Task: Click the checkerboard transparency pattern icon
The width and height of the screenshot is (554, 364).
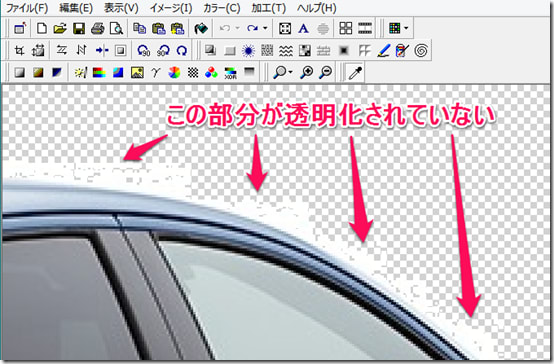Action: 193,72
